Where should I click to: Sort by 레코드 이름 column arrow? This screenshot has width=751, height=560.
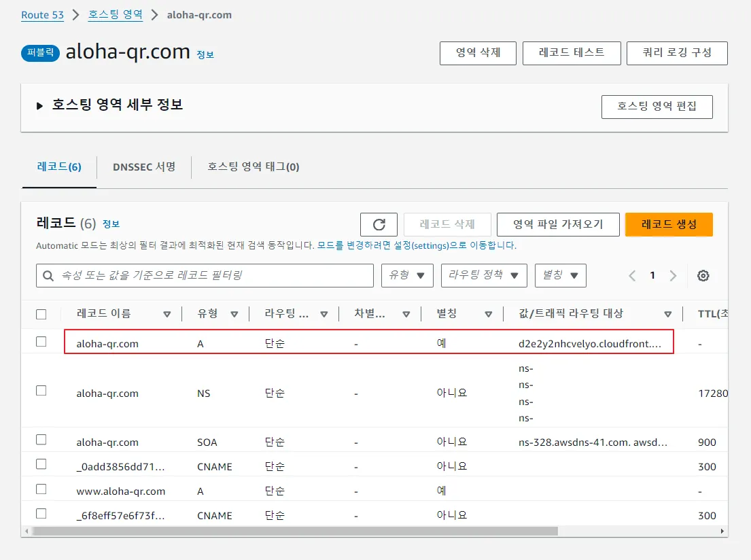point(167,314)
